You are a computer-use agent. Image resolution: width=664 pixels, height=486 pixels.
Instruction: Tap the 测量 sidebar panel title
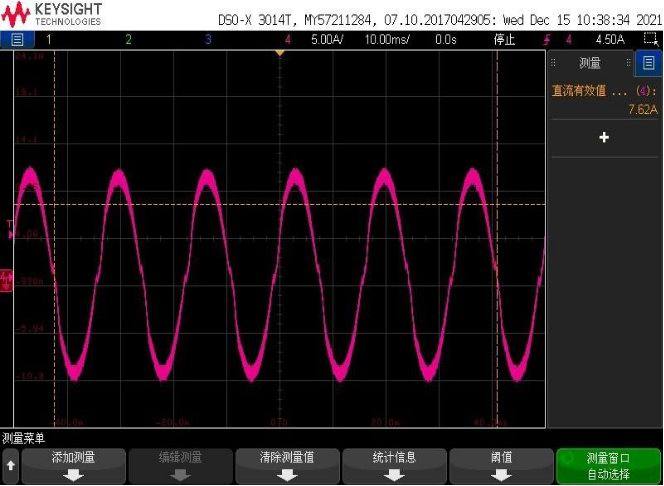(589, 64)
